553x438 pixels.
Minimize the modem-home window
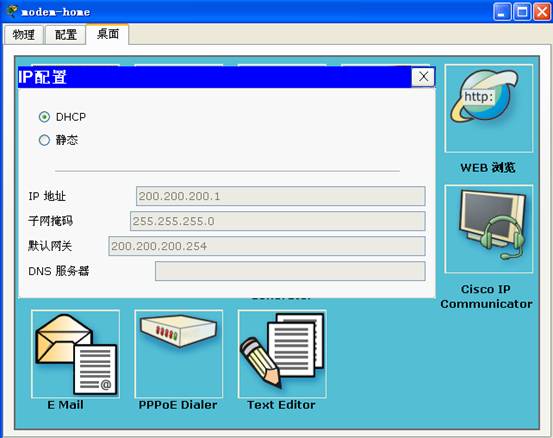[x=502, y=12]
